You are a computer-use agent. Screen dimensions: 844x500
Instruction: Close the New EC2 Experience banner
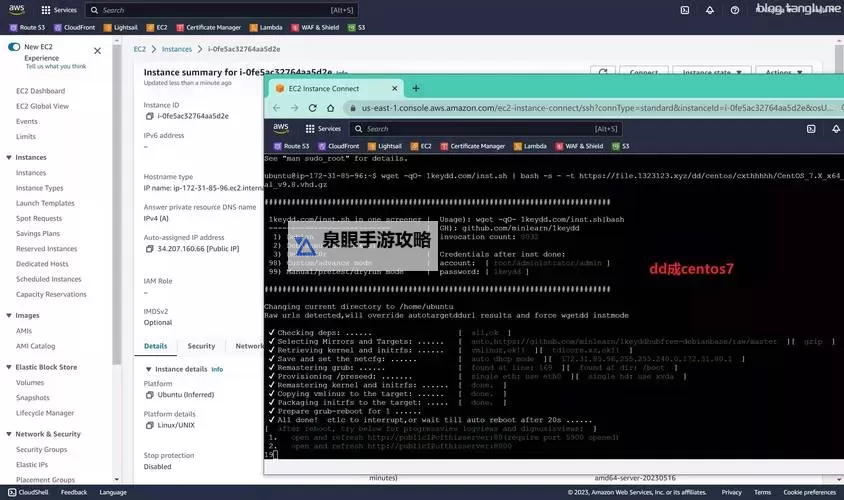pos(97,51)
